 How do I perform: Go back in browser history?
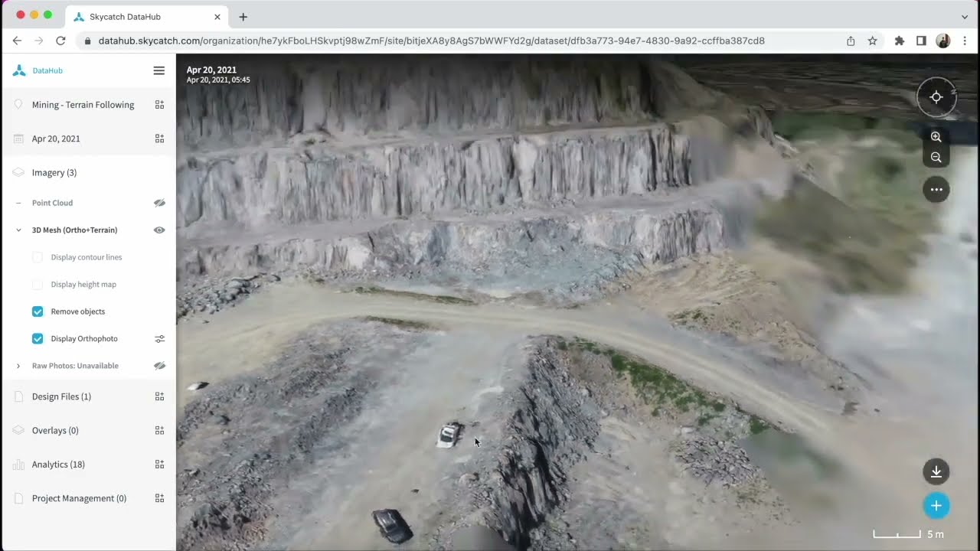click(x=17, y=41)
